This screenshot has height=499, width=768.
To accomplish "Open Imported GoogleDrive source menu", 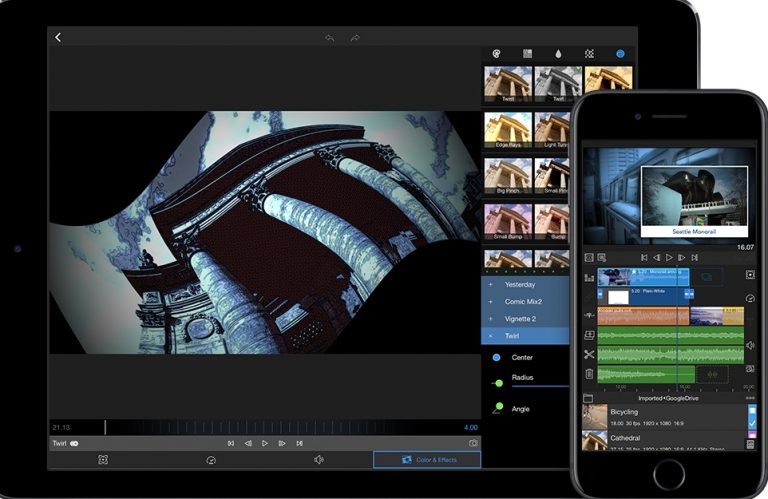I will (668, 399).
